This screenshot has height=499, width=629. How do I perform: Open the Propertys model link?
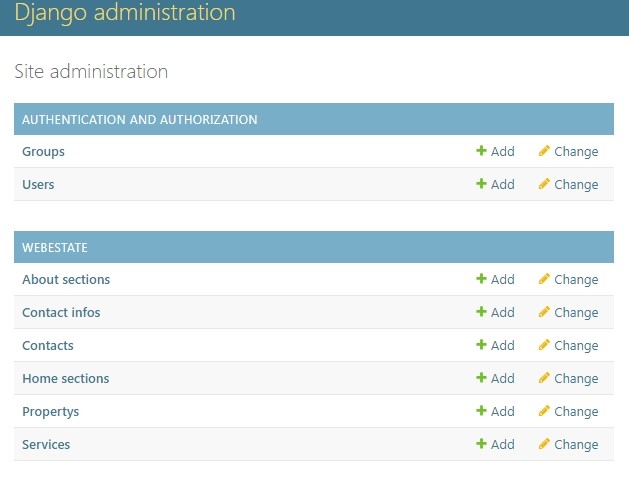[x=51, y=412]
